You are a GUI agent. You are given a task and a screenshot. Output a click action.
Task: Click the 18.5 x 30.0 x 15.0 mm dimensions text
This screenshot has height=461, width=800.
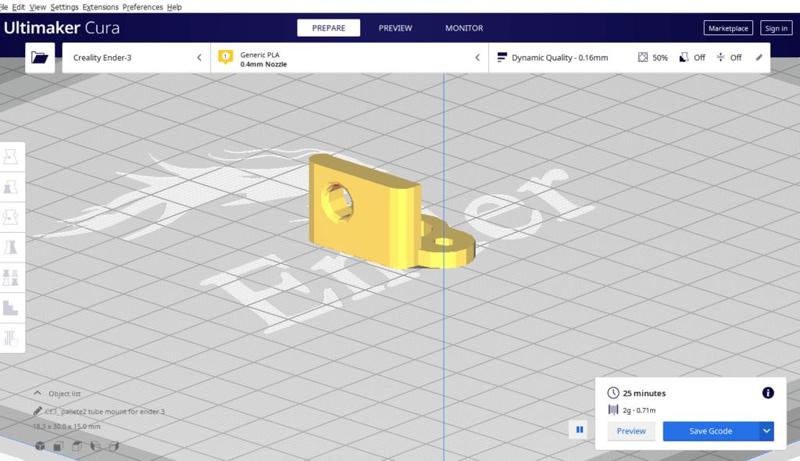pyautogui.click(x=66, y=426)
